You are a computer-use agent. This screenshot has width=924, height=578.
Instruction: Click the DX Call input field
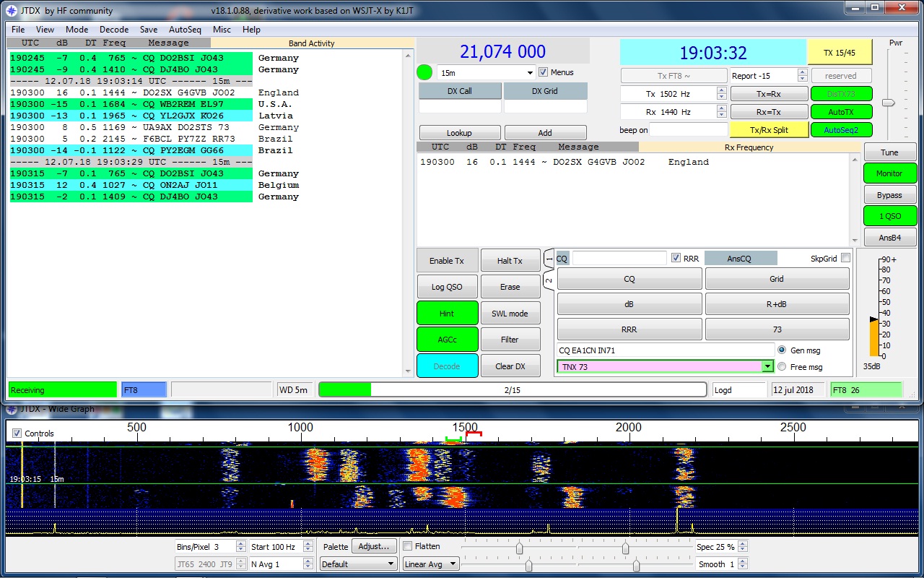[x=460, y=107]
